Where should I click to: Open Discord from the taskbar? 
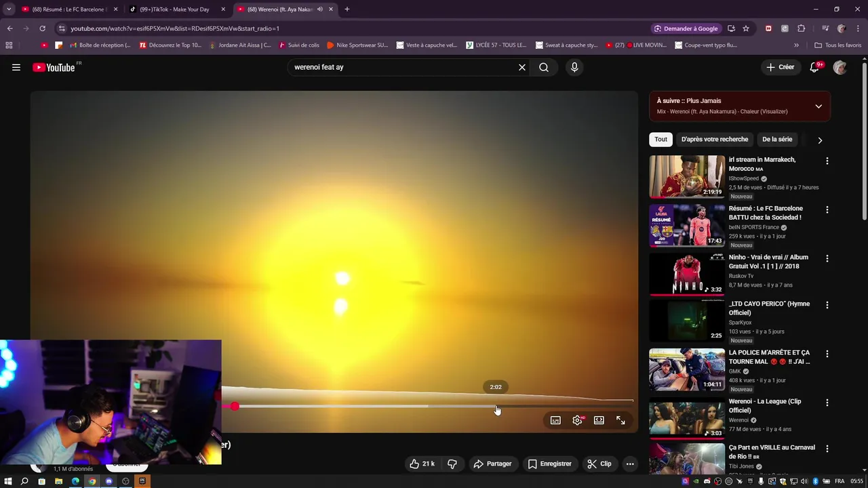click(x=108, y=481)
